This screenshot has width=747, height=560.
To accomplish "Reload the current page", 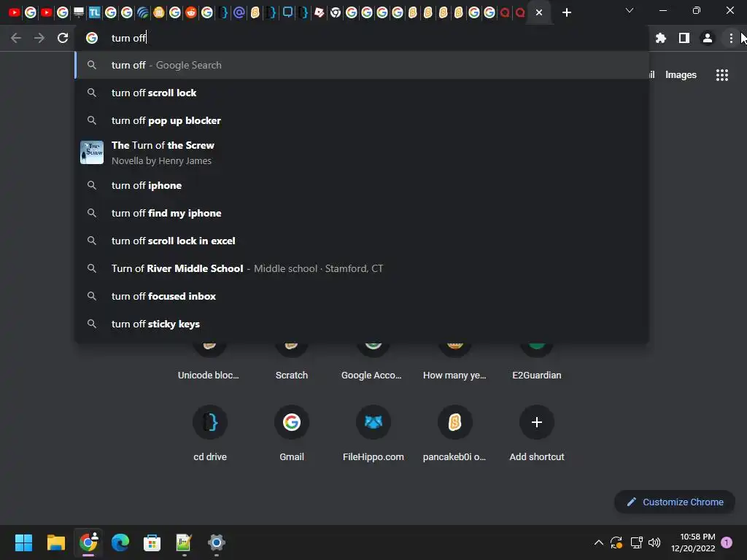I will [63, 38].
